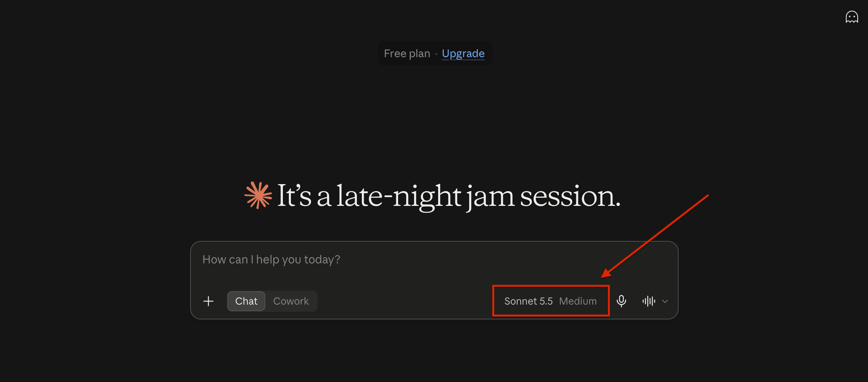Start dictation with the microphone icon
Viewport: 868px width, 382px height.
coord(621,301)
